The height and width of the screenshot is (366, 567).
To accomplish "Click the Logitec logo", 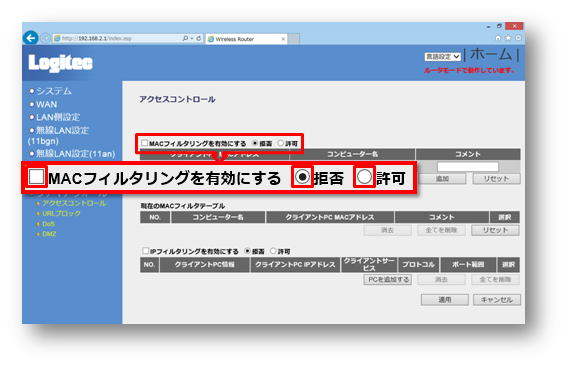I will point(60,63).
